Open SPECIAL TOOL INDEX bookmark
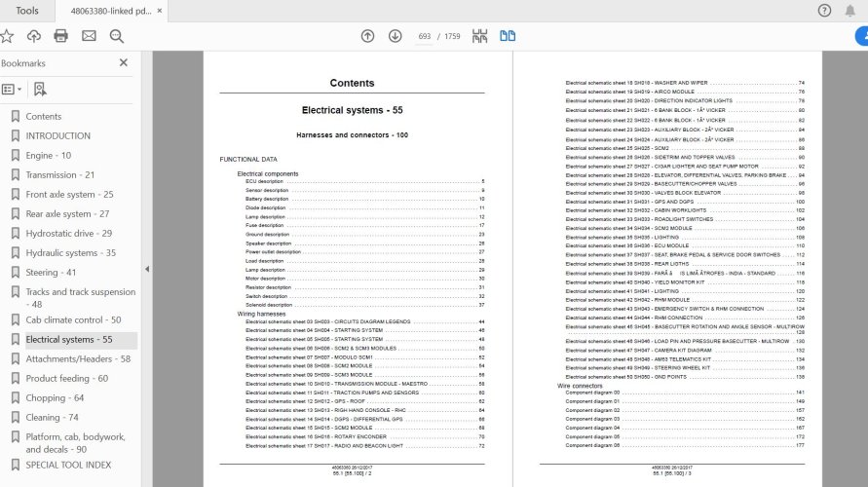 [68, 465]
